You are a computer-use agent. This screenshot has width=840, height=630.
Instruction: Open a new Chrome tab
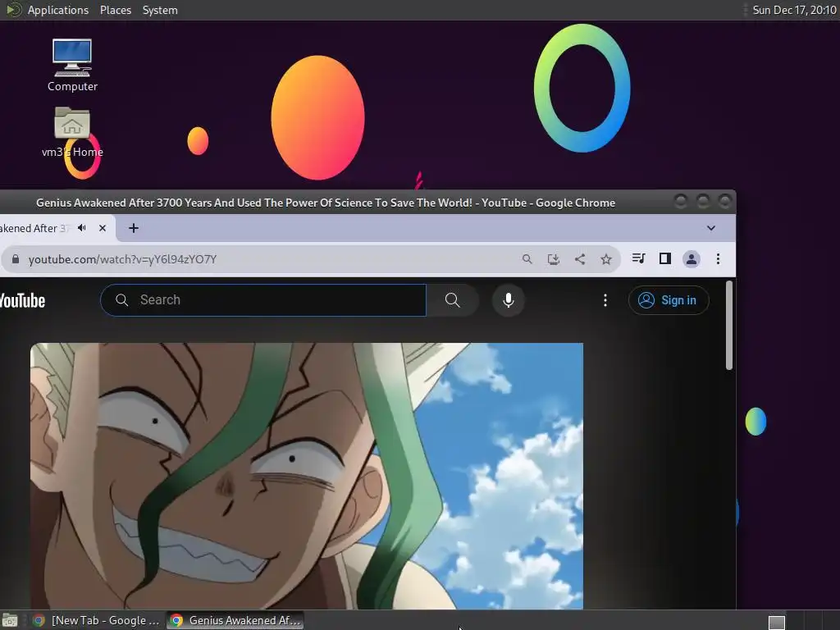coord(134,228)
